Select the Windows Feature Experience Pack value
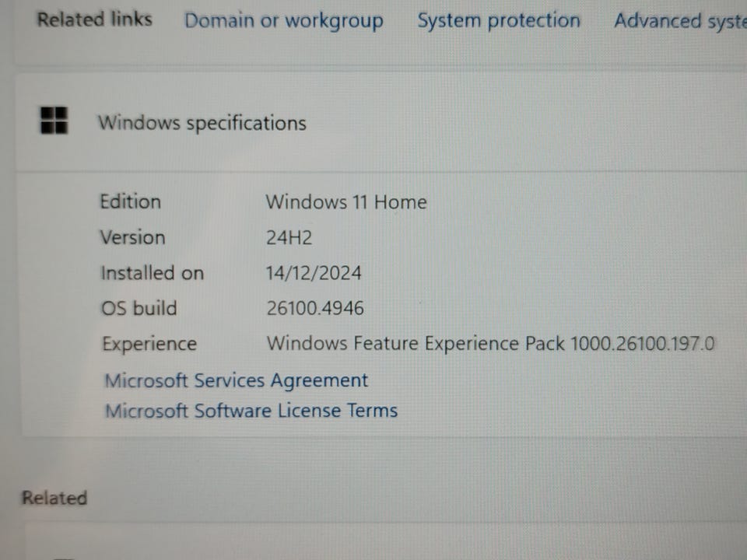This screenshot has height=560, width=747. 490,343
